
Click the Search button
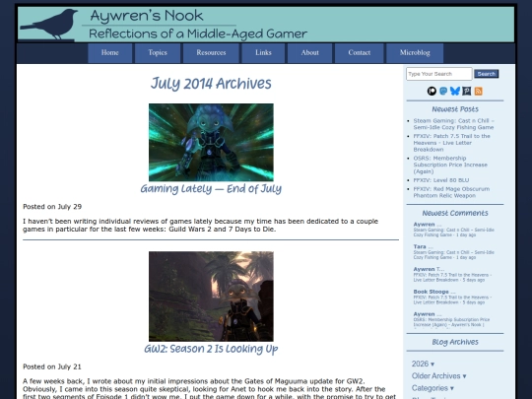pos(487,74)
